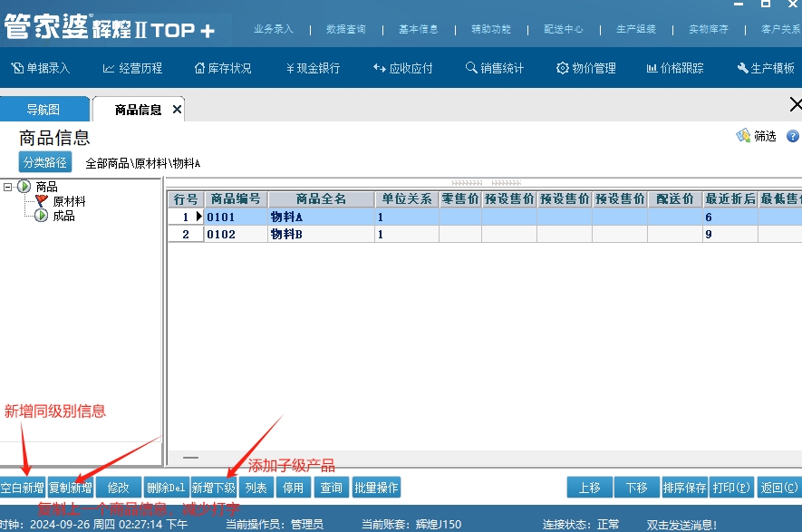This screenshot has width=802, height=532.
Task: Click the 最近折后 column header
Action: pos(730,199)
